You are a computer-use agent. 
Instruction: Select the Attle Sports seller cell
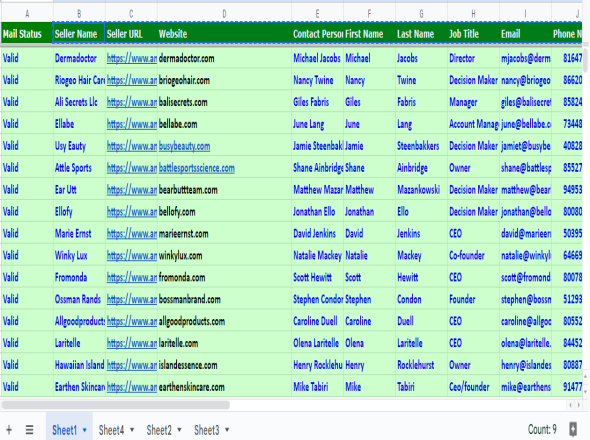coord(79,167)
